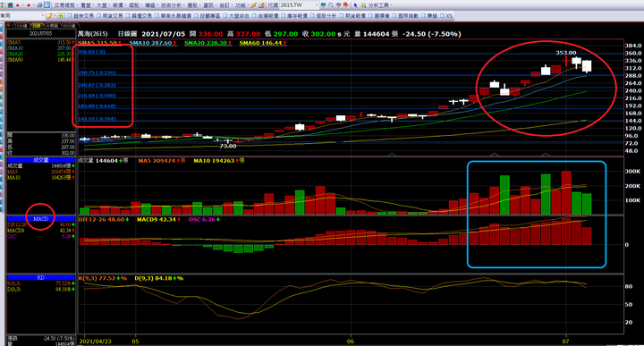Click the lightning bolt icon in toolbar
The image size is (644, 346).
[x=253, y=5]
